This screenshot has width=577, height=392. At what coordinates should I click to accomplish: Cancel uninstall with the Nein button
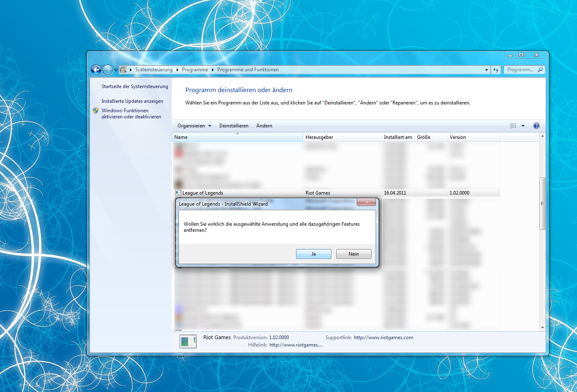click(353, 254)
